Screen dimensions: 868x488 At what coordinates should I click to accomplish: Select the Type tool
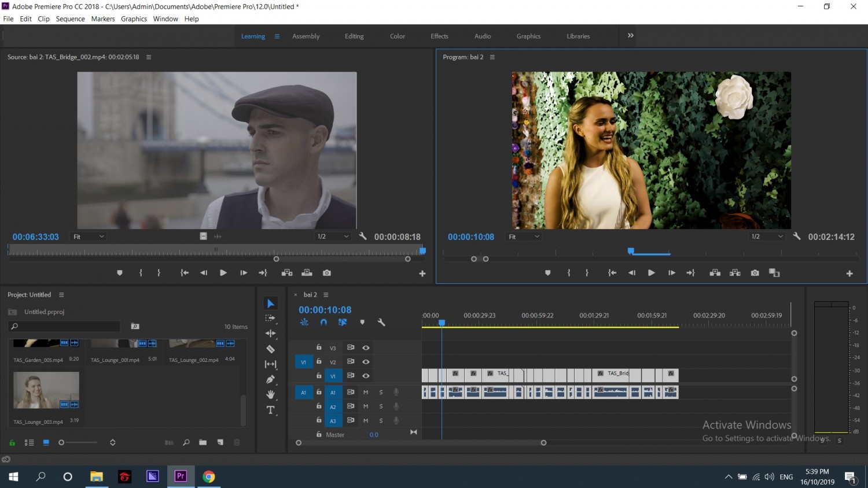click(270, 410)
